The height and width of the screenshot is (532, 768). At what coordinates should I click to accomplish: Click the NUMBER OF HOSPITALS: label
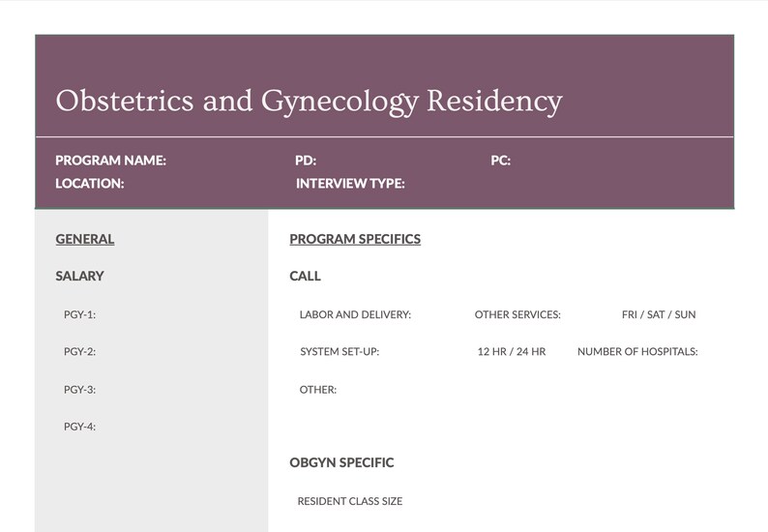tap(637, 352)
